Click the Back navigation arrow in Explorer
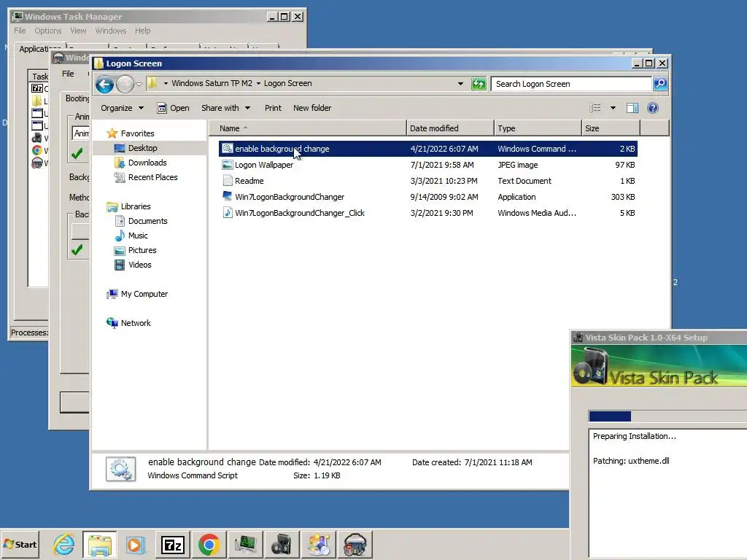Viewport: 747px width, 560px height. (x=104, y=85)
